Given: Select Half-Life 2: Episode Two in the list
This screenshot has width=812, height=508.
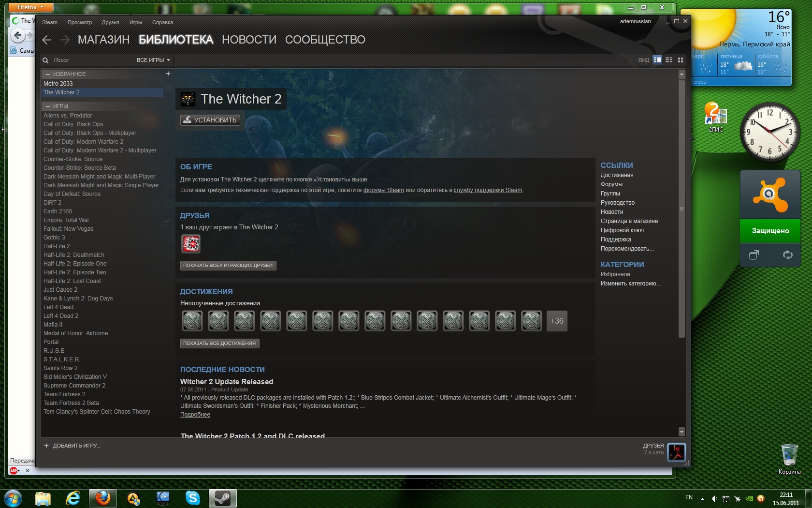Looking at the screenshot, I should 102,272.
